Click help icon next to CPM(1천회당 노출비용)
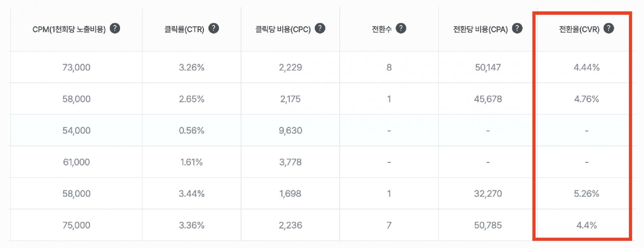The height and width of the screenshot is (248, 644). [x=115, y=28]
